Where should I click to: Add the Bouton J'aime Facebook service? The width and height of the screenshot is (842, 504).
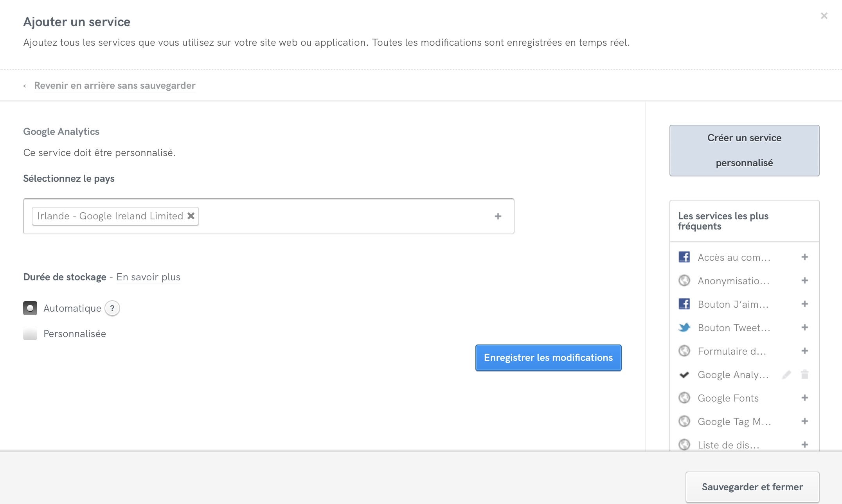pos(804,304)
